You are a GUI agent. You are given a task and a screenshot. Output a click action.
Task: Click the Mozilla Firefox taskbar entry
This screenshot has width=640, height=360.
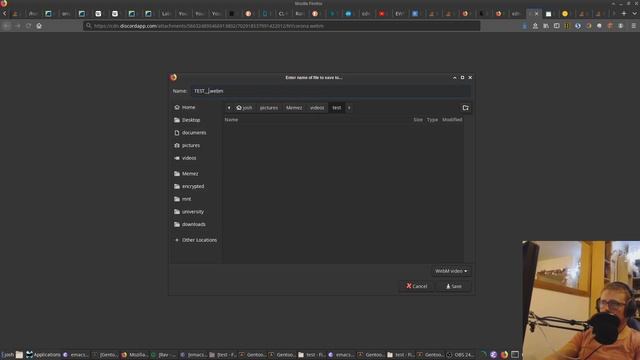tap(135, 355)
